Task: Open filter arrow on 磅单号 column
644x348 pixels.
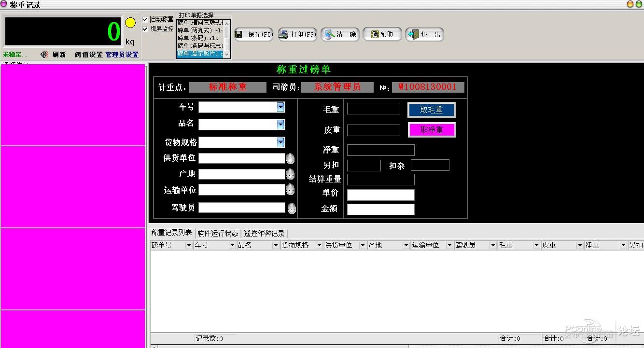Action: pyautogui.click(x=189, y=245)
